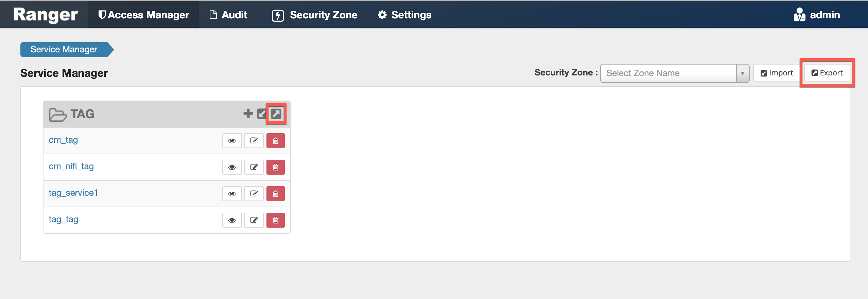Delete the tag_tag service

[275, 220]
